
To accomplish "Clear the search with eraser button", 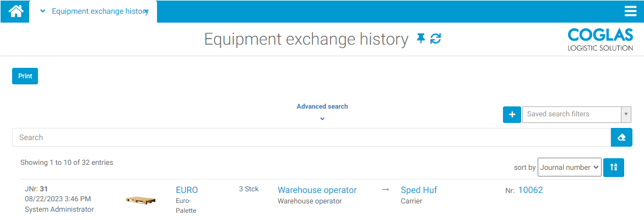I will coord(621,137).
